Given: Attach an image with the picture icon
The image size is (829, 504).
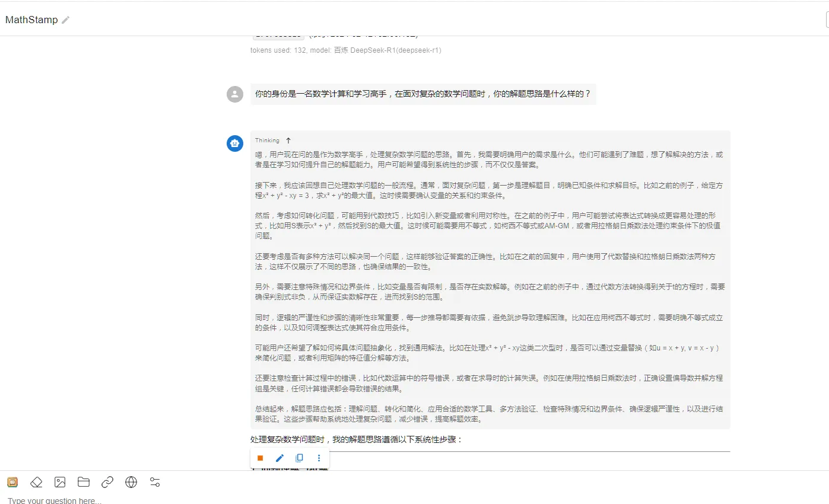Looking at the screenshot, I should tap(60, 482).
